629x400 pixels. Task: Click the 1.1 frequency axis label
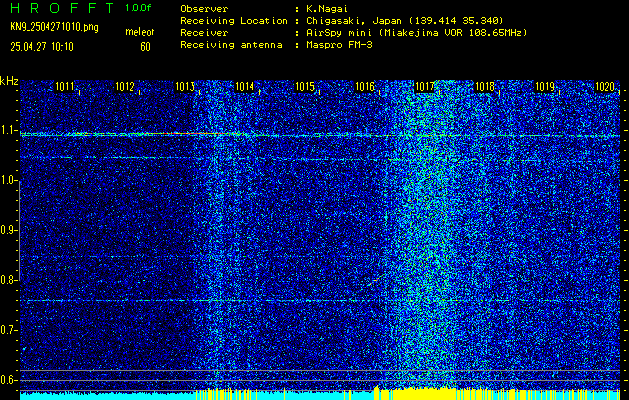pyautogui.click(x=8, y=131)
